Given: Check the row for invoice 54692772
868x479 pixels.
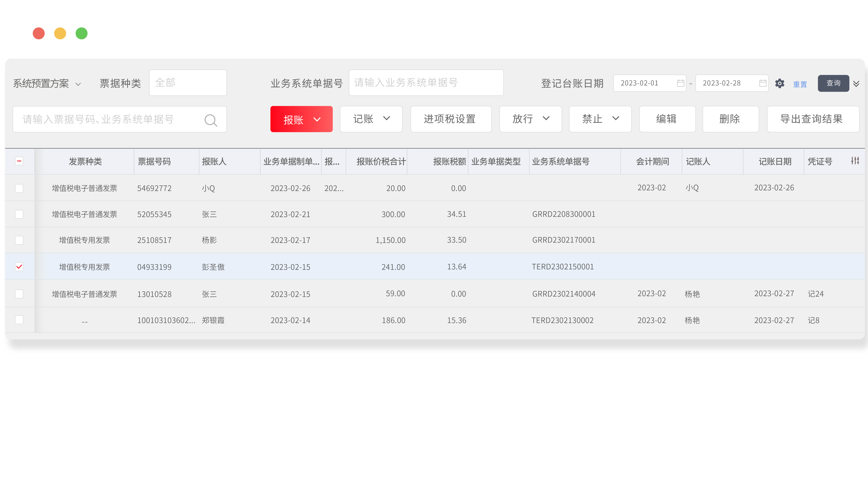Looking at the screenshot, I should tap(19, 188).
